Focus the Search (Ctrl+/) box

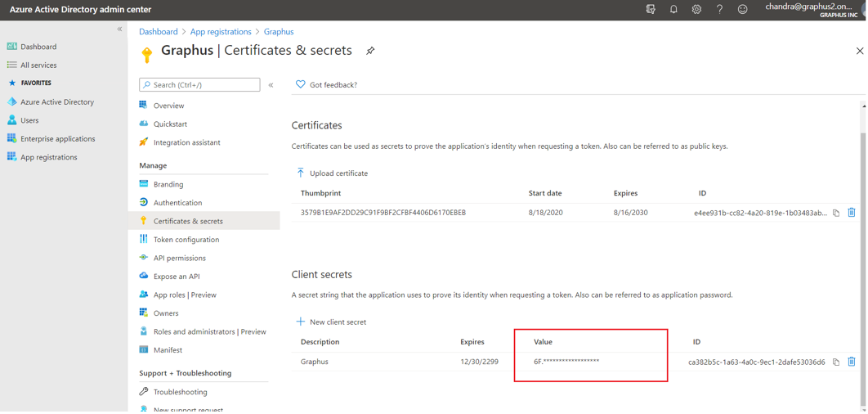coord(199,85)
